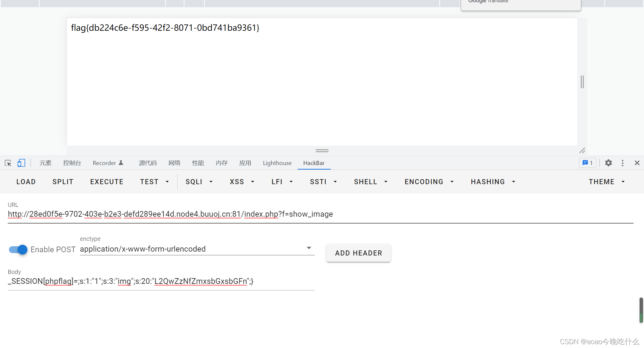The image size is (644, 348).
Task: Click inside the Body input field
Action: point(161,281)
